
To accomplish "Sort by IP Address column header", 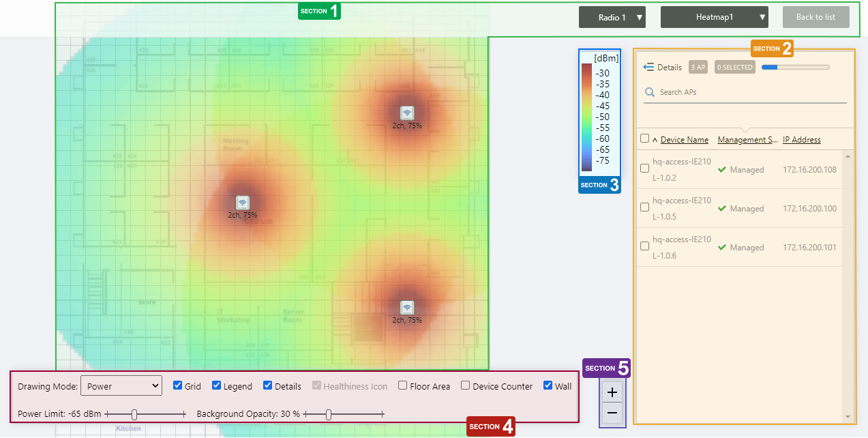I will [x=801, y=140].
